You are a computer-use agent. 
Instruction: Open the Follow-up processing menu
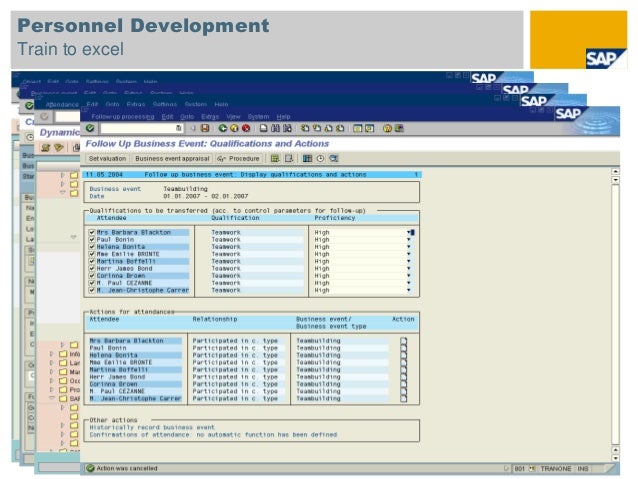pyautogui.click(x=122, y=117)
